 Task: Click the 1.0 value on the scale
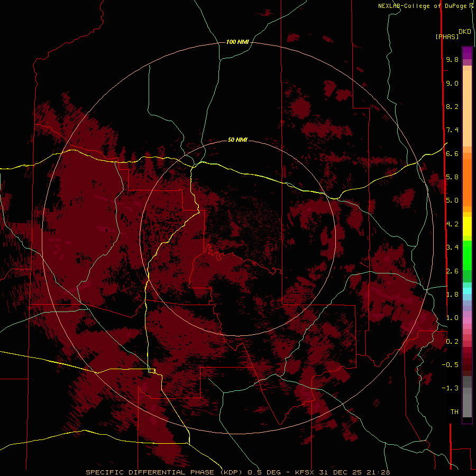click(452, 318)
